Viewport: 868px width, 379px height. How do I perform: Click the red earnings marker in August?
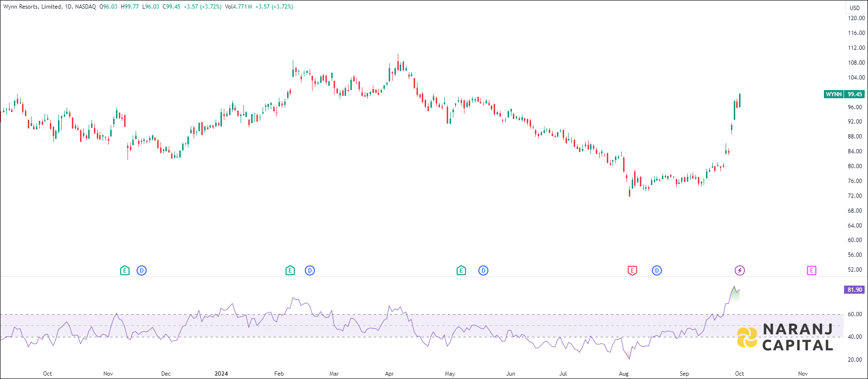click(x=632, y=271)
